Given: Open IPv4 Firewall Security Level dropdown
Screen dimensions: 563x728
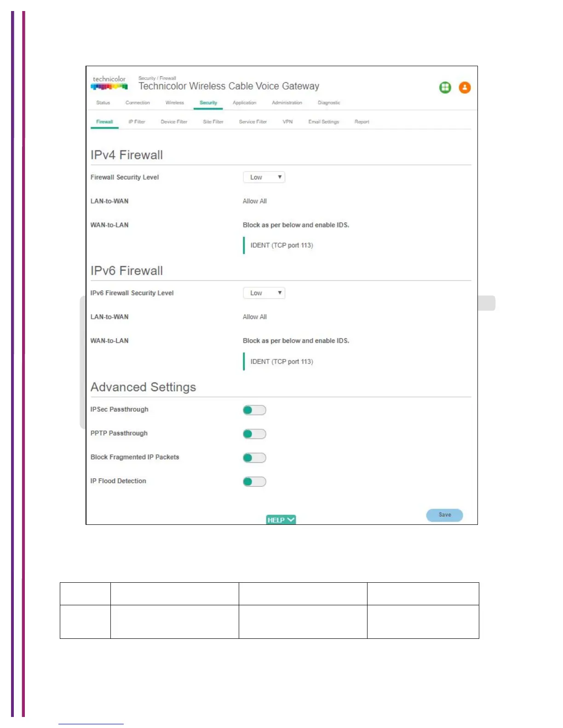Looking at the screenshot, I should pyautogui.click(x=264, y=177).
